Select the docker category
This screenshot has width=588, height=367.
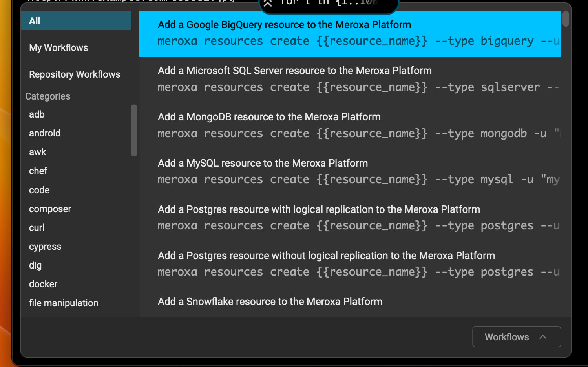(43, 284)
